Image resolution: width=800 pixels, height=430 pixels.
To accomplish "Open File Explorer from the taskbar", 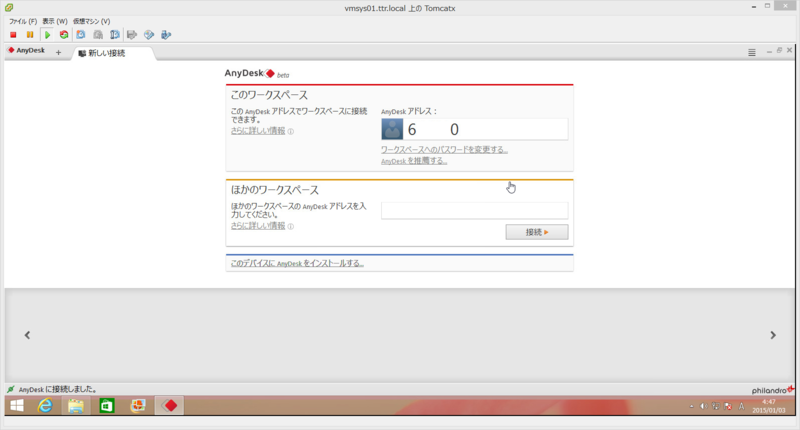I will pyautogui.click(x=76, y=406).
